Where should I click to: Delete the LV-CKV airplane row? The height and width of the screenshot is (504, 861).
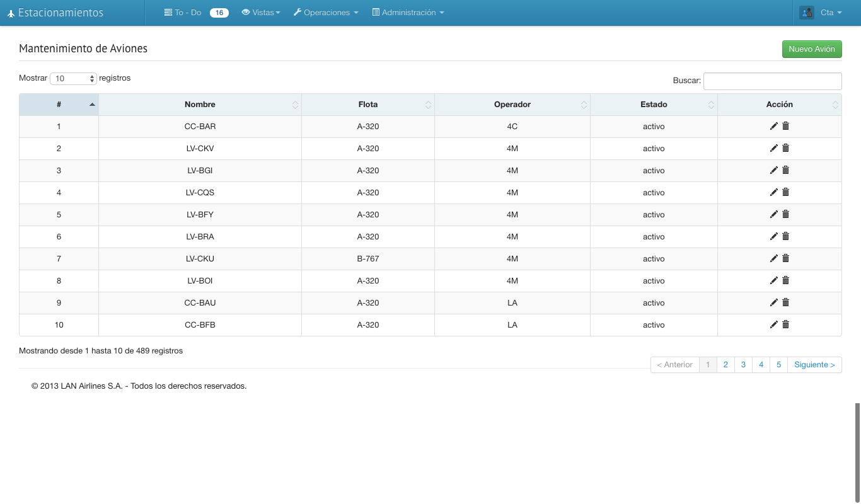tap(785, 148)
